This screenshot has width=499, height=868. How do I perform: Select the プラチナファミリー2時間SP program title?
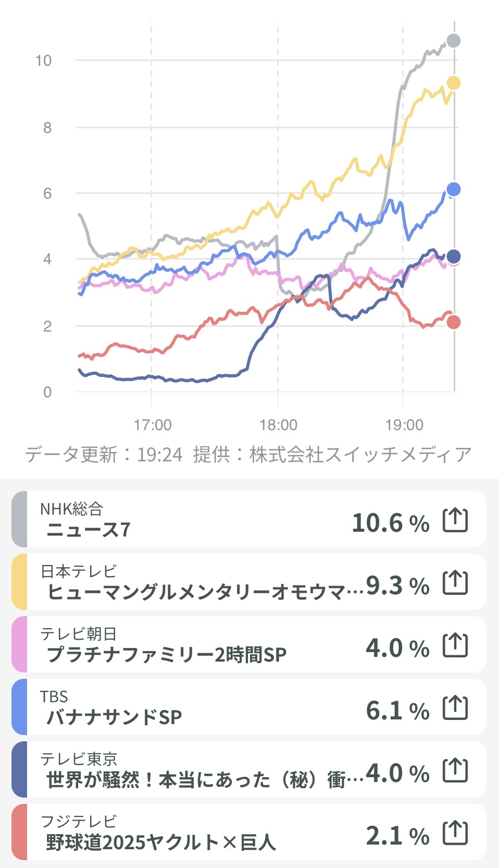pyautogui.click(x=167, y=655)
